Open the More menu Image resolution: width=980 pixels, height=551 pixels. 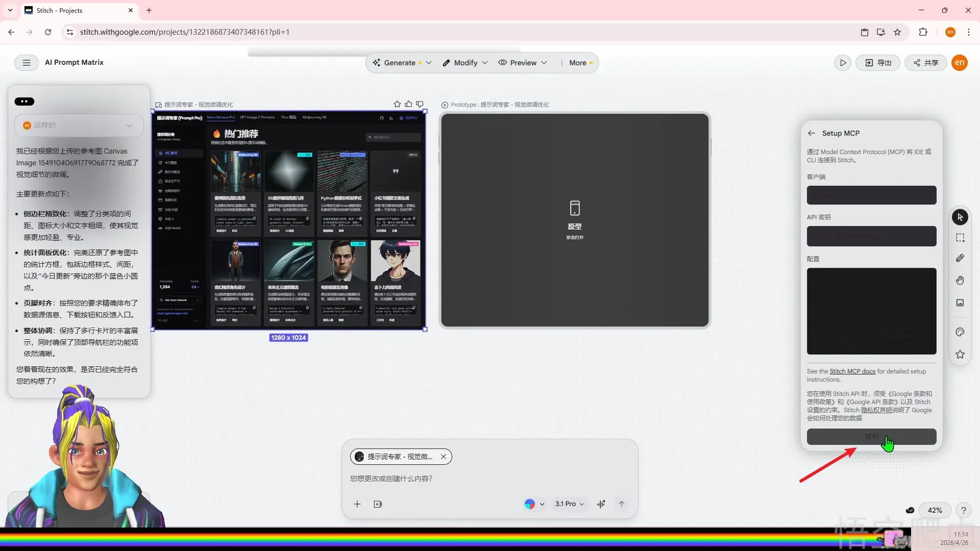tap(577, 63)
